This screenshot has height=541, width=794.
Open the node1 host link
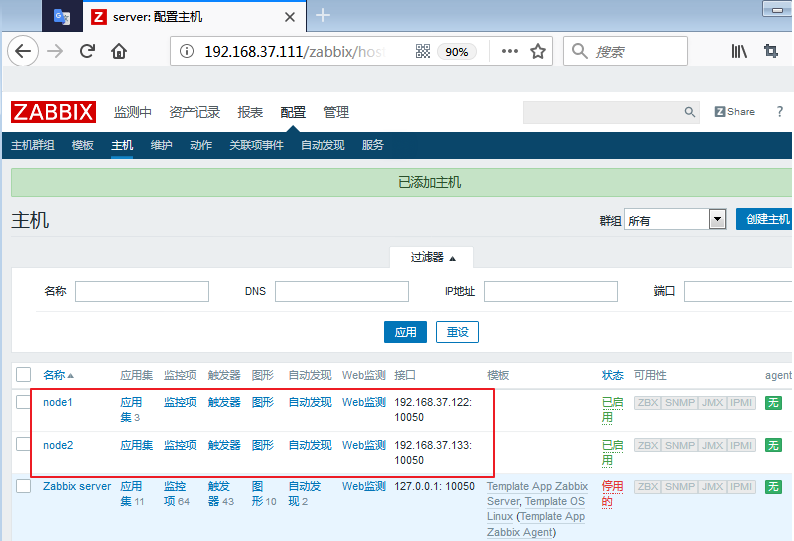click(x=58, y=402)
